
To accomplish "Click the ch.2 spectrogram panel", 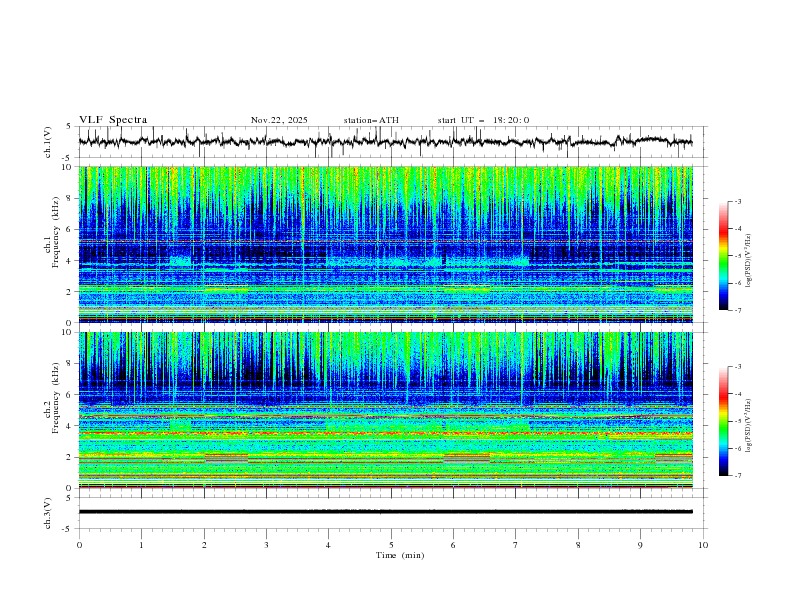I will [x=385, y=410].
